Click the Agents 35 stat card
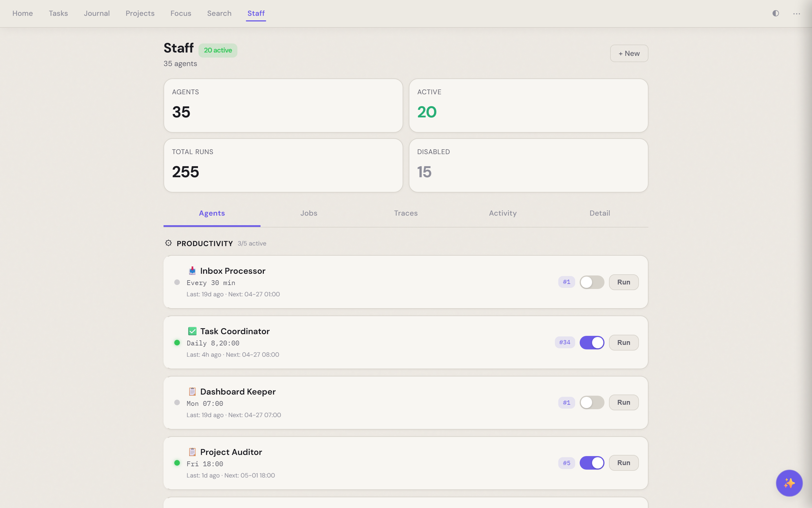Image resolution: width=812 pixels, height=508 pixels. pyautogui.click(x=283, y=106)
